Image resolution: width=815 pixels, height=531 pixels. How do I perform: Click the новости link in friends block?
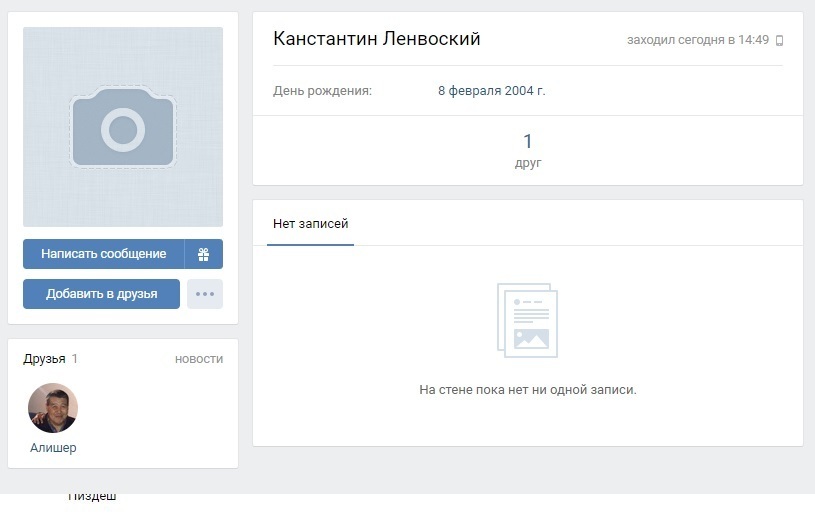199,359
